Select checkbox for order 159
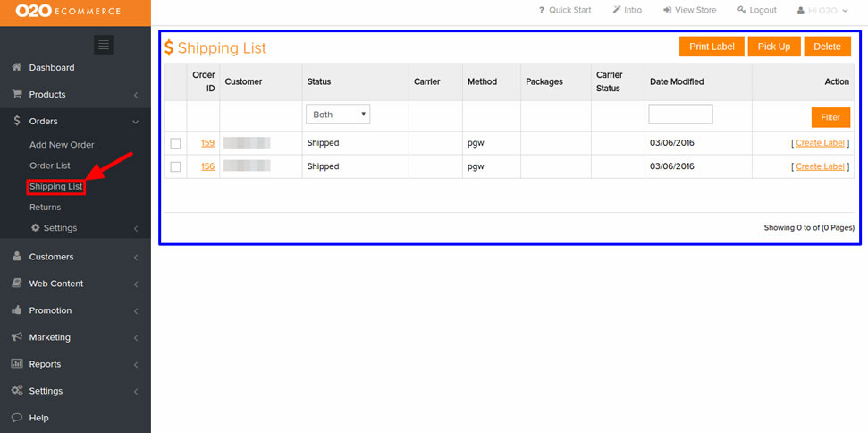 (175, 143)
